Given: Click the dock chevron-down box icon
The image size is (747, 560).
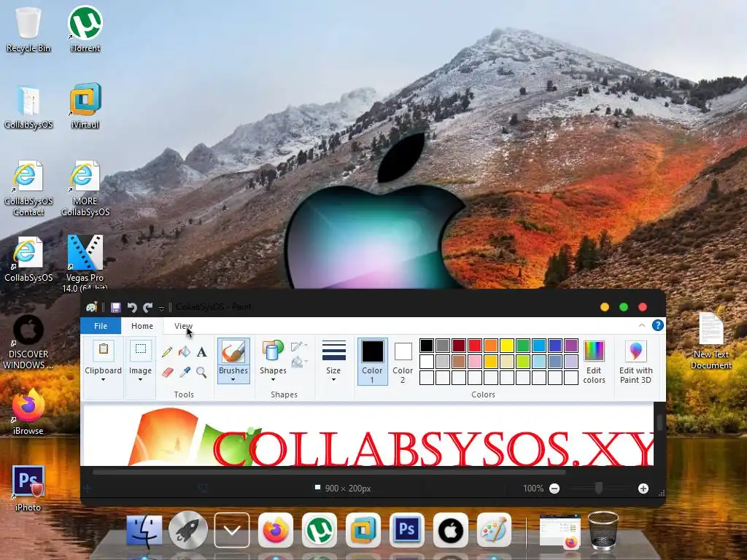Looking at the screenshot, I should click(231, 531).
